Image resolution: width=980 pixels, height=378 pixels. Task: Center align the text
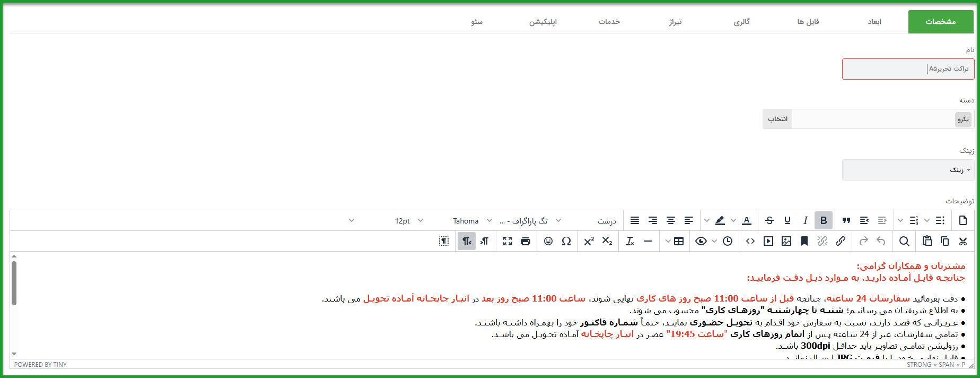pyautogui.click(x=671, y=220)
